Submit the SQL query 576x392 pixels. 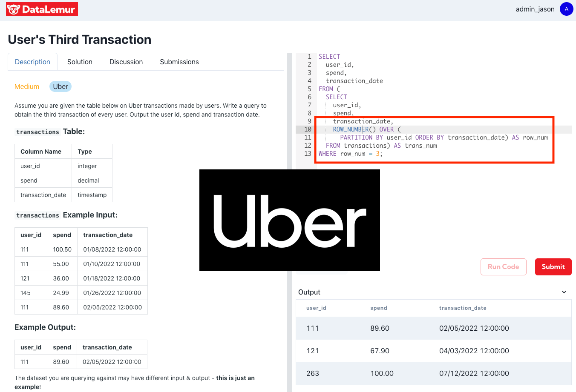click(553, 267)
